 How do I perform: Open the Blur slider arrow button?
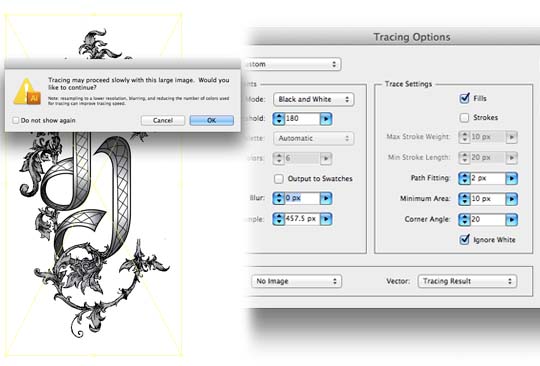(326, 198)
